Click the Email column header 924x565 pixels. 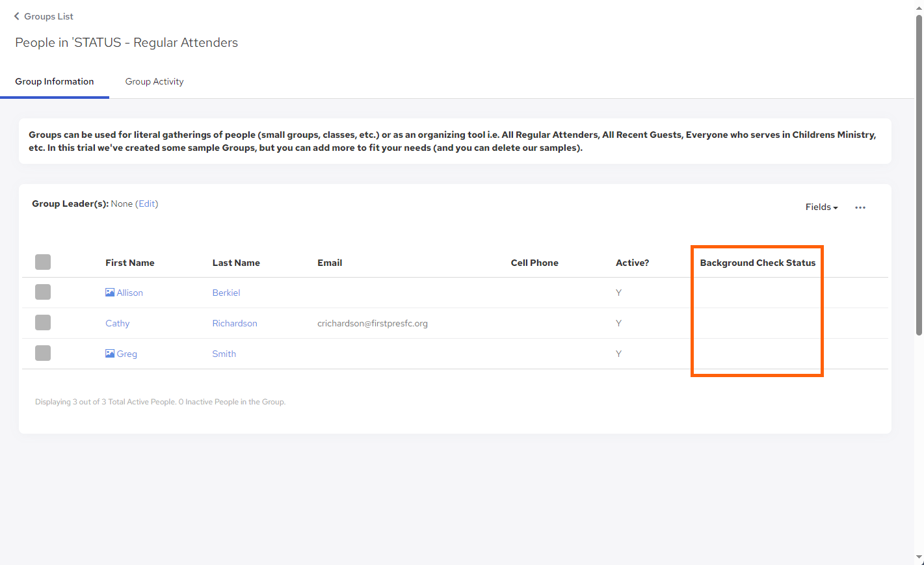pyautogui.click(x=330, y=263)
